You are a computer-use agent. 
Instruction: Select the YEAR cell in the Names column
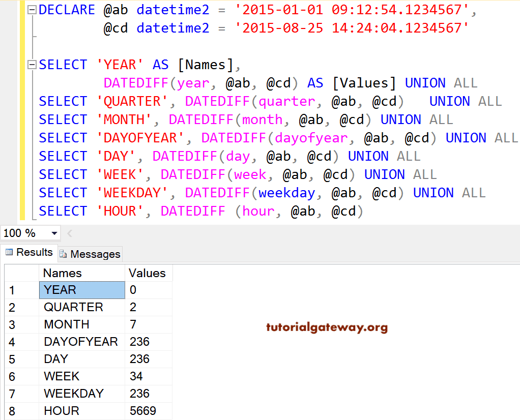tap(61, 290)
